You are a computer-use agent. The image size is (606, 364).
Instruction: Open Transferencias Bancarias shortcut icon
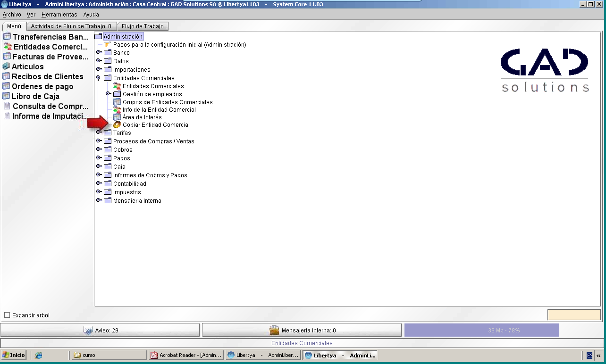tap(7, 37)
